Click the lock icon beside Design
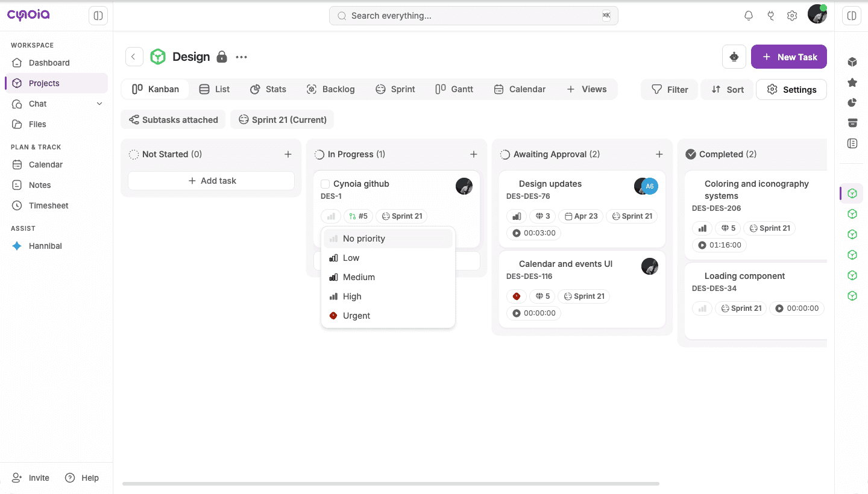This screenshot has width=868, height=494. (222, 57)
